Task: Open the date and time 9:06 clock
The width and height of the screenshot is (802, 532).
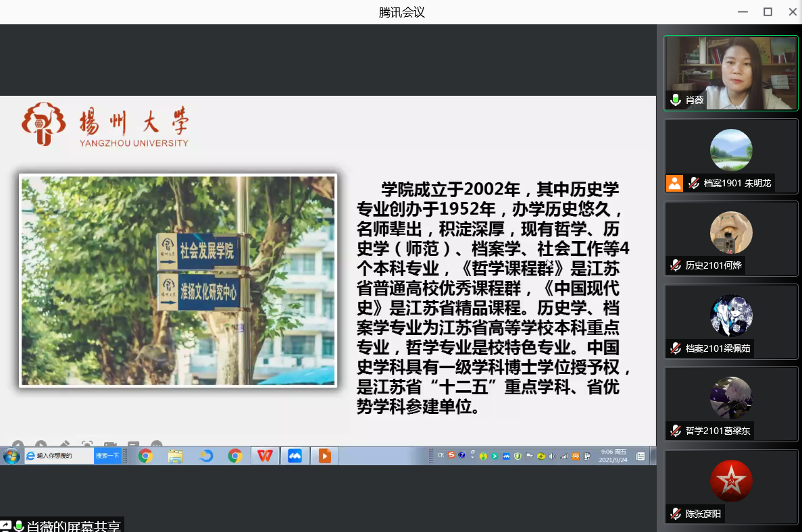Action: [x=613, y=456]
